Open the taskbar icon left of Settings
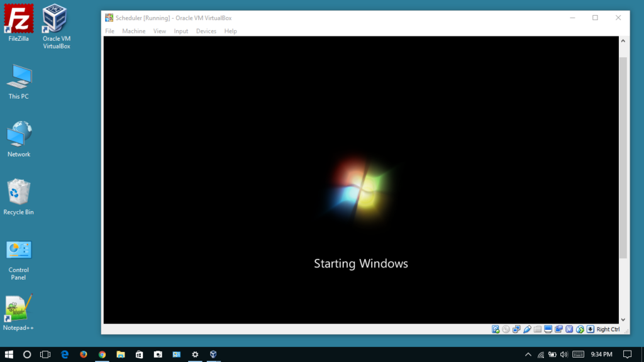Image resolution: width=644 pixels, height=362 pixels. coord(176,354)
